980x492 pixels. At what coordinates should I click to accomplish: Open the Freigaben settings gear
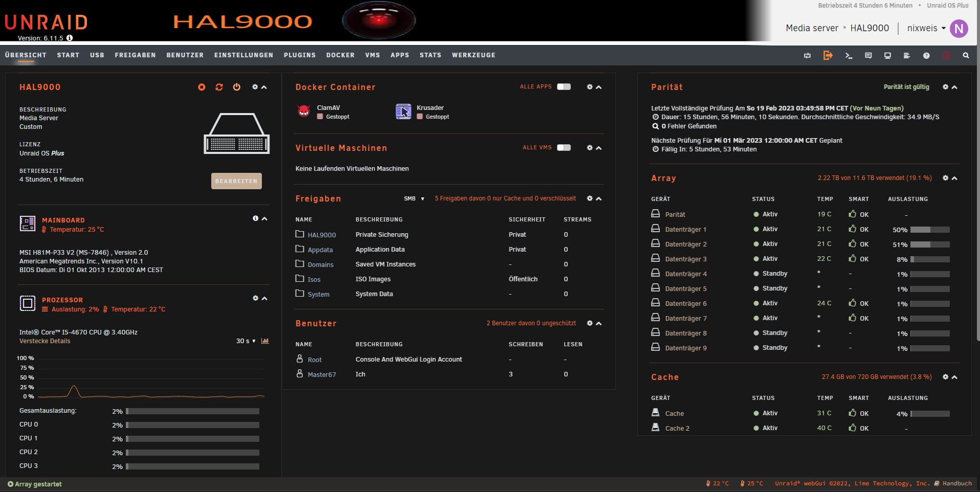click(x=589, y=198)
